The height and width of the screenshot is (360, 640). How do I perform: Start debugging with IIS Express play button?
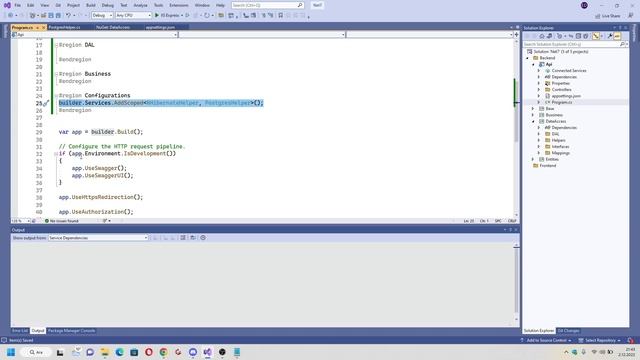(x=157, y=15)
